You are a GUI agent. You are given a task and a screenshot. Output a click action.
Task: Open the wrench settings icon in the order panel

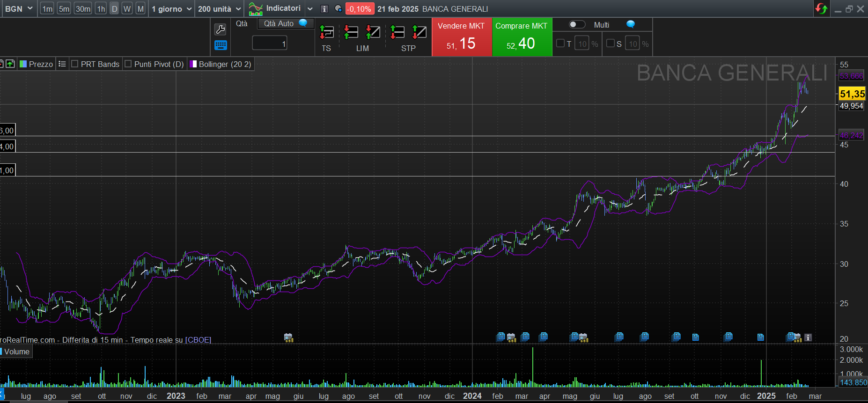tap(221, 29)
